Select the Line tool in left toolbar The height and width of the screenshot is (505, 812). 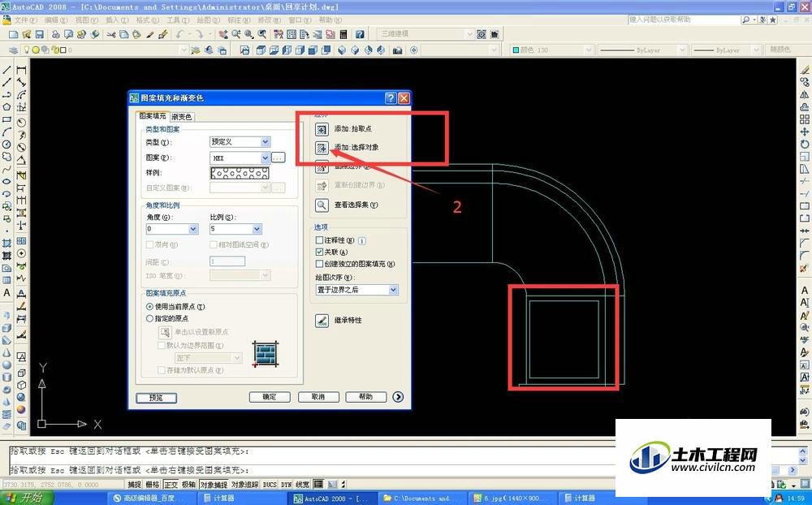coord(6,70)
